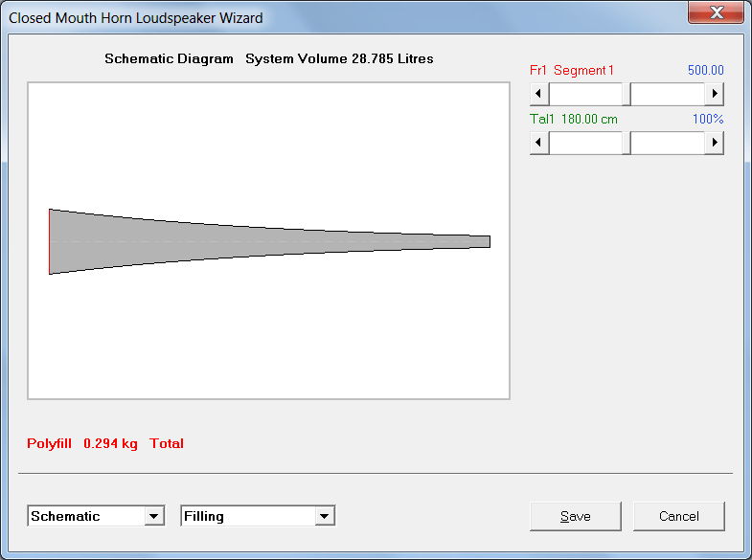
Task: Click the 100% value text
Action: (708, 119)
